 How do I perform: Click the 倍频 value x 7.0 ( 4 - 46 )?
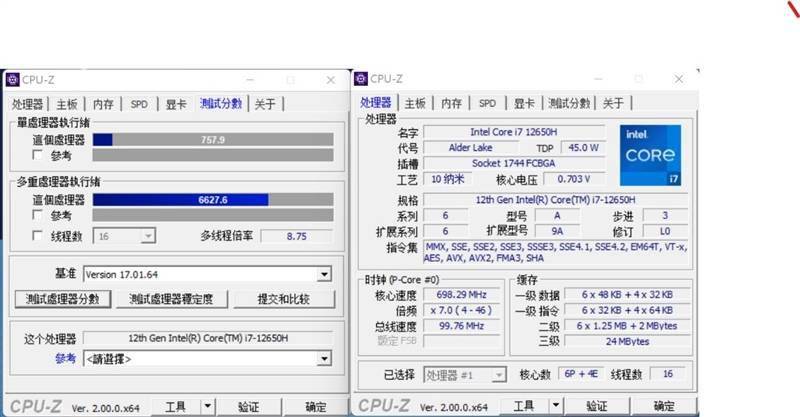[x=462, y=310]
